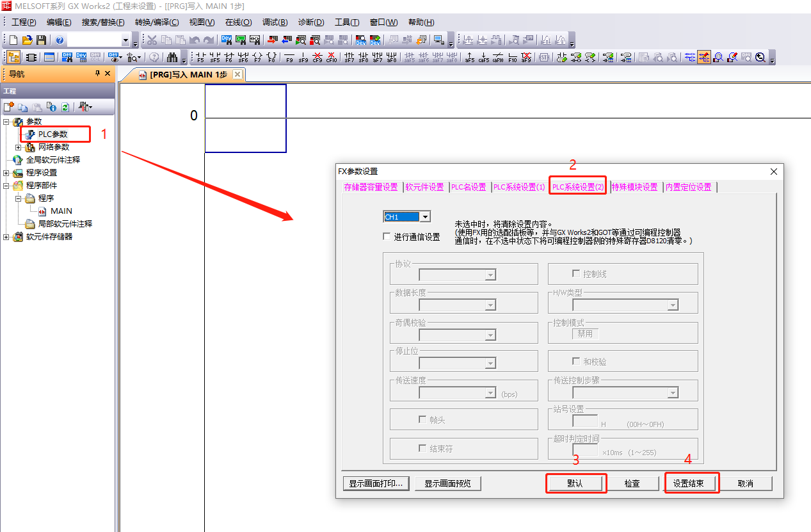Click the binoculars find device icon
The image size is (811, 532).
coord(172,58)
